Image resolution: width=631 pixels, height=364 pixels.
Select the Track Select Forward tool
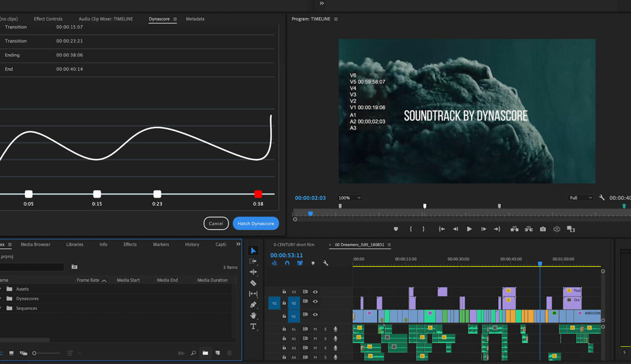point(253,262)
